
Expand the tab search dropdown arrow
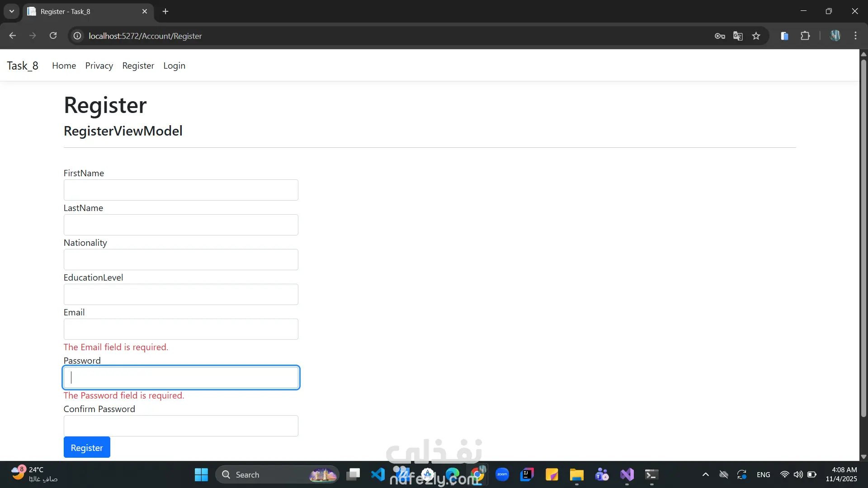coord(12,11)
